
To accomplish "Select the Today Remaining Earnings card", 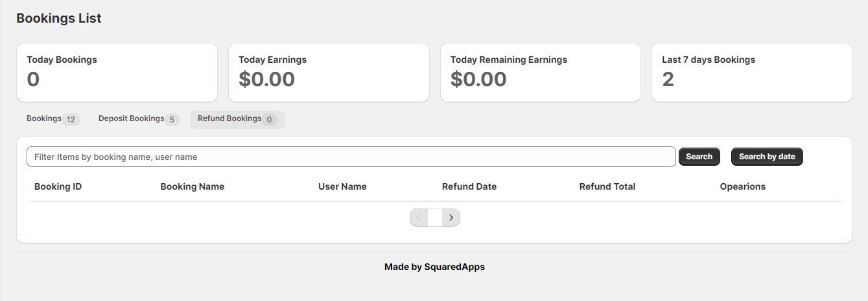I will tap(541, 72).
